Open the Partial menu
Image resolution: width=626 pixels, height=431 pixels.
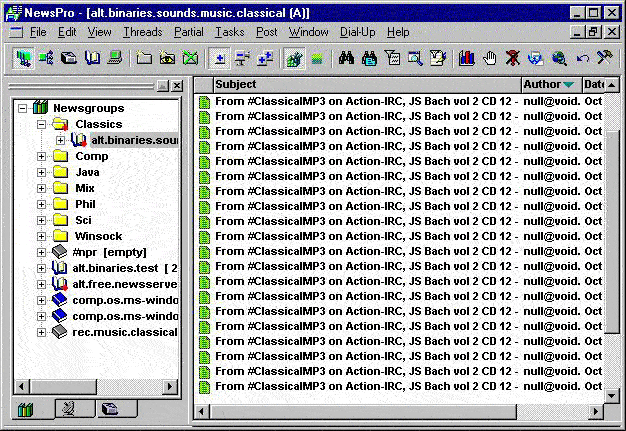coord(188,32)
